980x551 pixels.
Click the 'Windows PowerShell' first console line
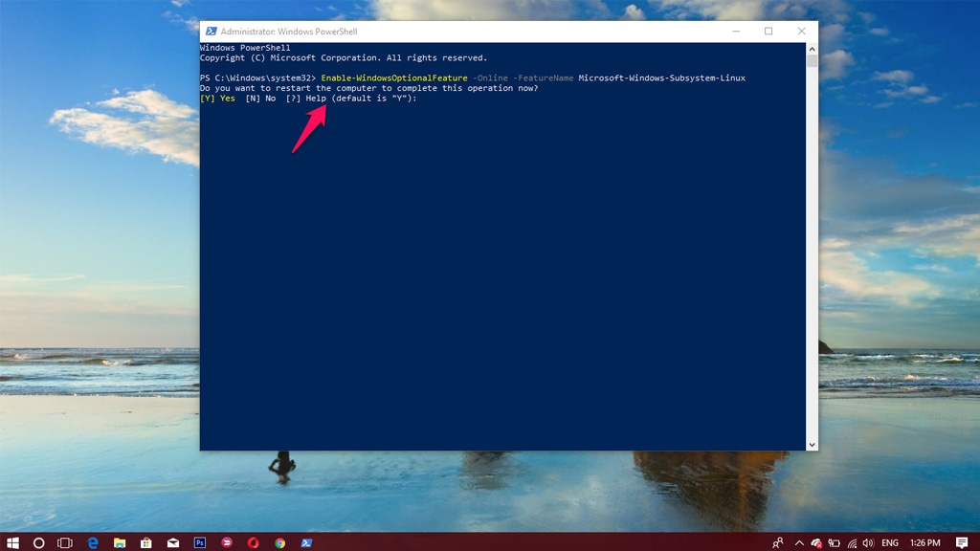coord(245,48)
